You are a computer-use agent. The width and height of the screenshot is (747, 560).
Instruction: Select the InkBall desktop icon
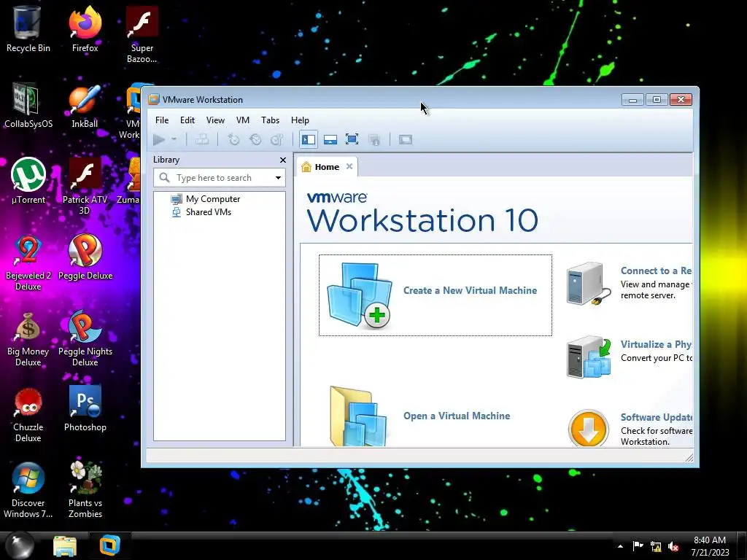(x=85, y=106)
